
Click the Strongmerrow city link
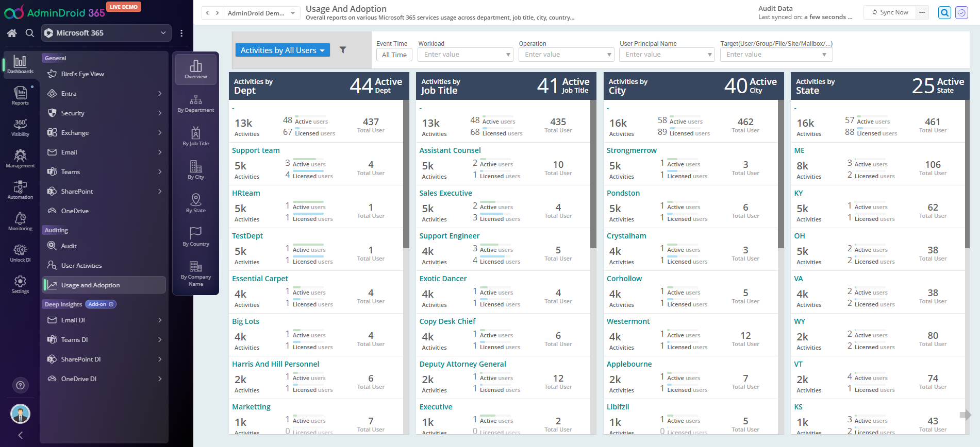(632, 150)
